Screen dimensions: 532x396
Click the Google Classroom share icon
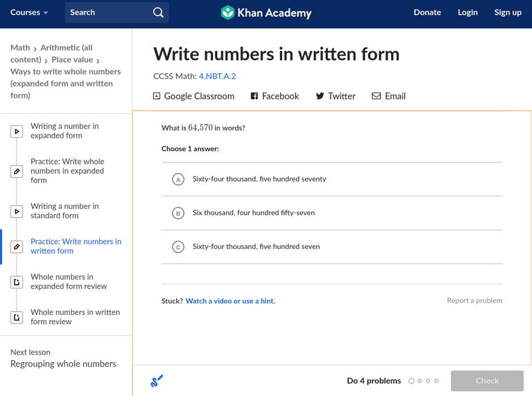[x=157, y=97]
